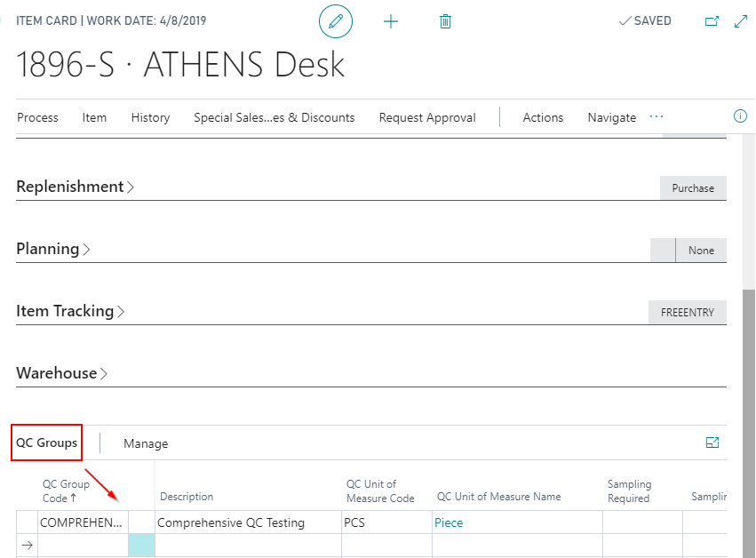Expand the Planning section
Screen dimensions: 756x558
pos(53,249)
